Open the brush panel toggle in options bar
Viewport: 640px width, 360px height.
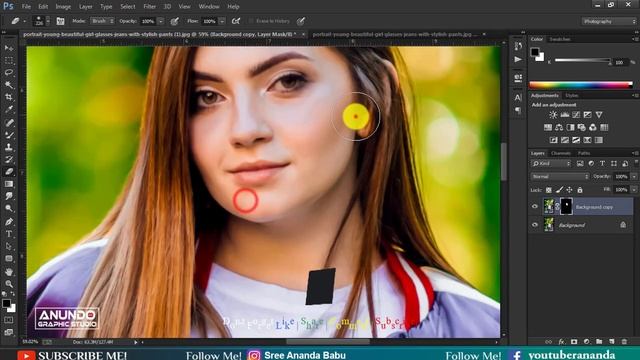60,21
